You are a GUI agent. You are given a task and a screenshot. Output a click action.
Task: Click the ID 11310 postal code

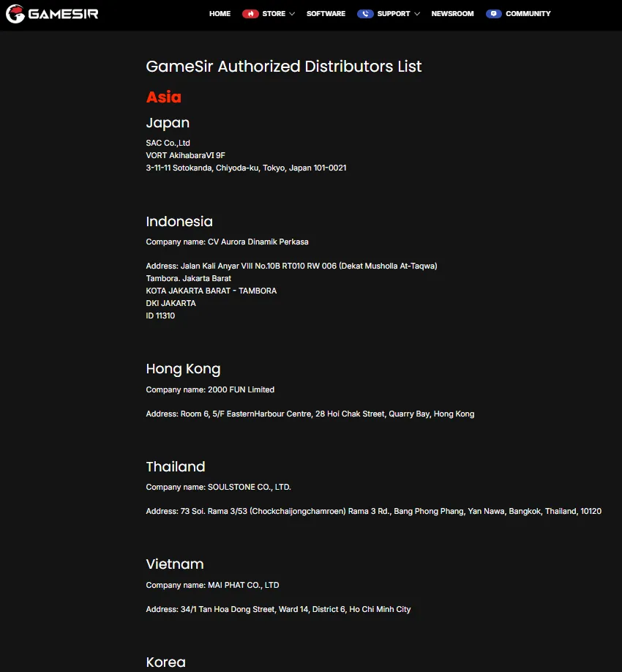pos(160,316)
